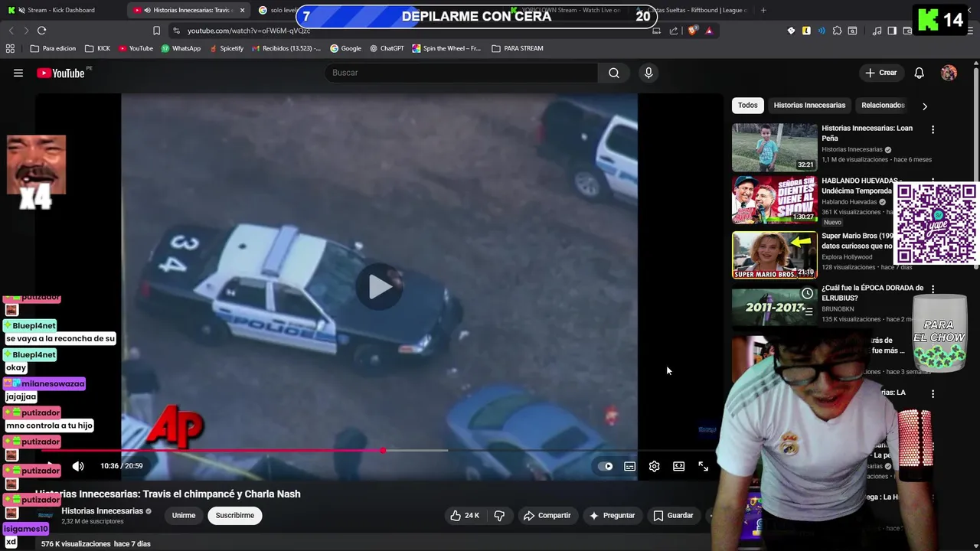Enter fullscreen mode in the player

click(703, 466)
